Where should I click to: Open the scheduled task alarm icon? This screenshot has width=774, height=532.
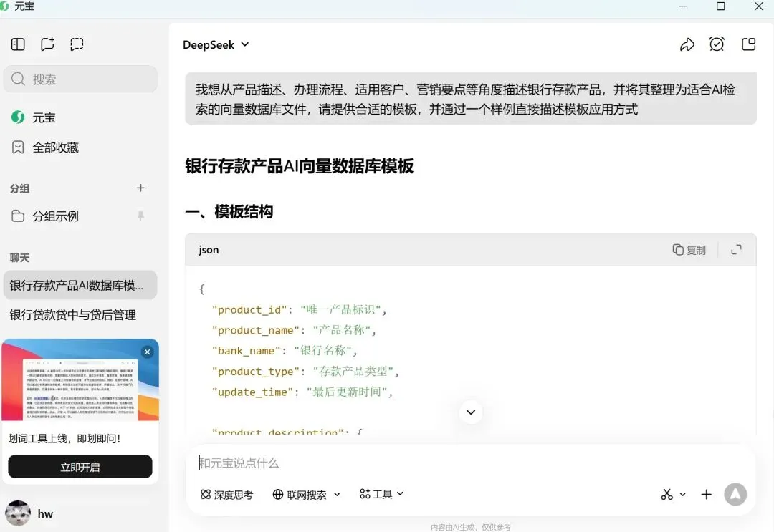tap(717, 44)
